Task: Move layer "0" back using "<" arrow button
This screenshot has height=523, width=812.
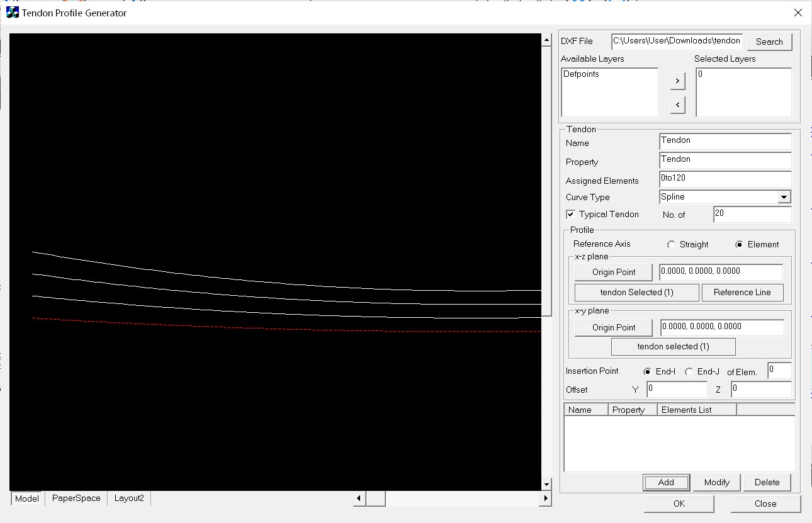Action: click(677, 104)
